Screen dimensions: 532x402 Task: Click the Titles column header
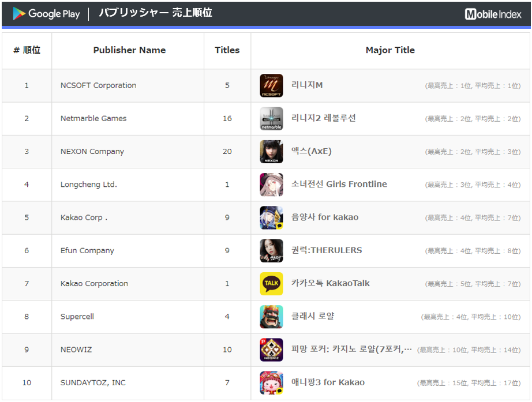click(227, 50)
